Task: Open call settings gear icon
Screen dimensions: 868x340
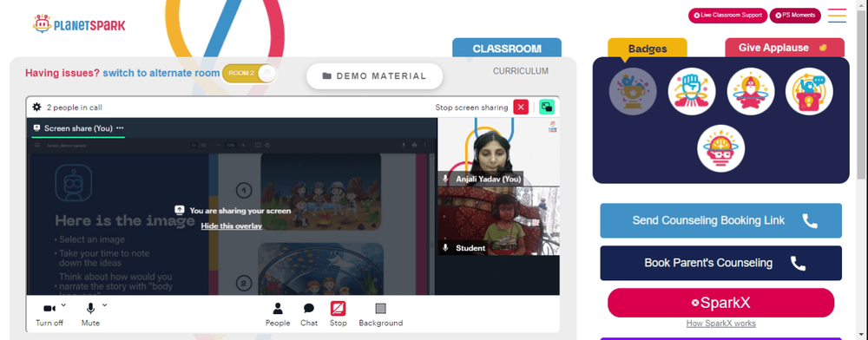Action: pyautogui.click(x=36, y=108)
